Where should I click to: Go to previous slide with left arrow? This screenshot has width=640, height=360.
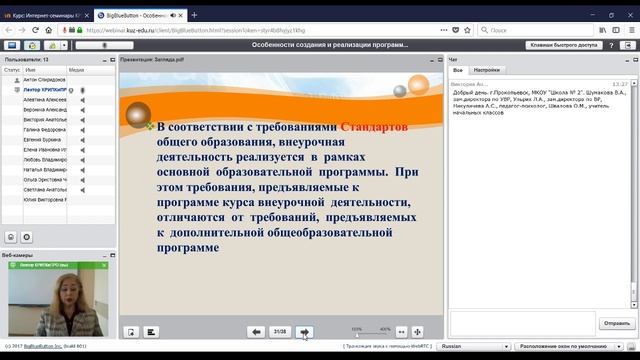[256, 332]
